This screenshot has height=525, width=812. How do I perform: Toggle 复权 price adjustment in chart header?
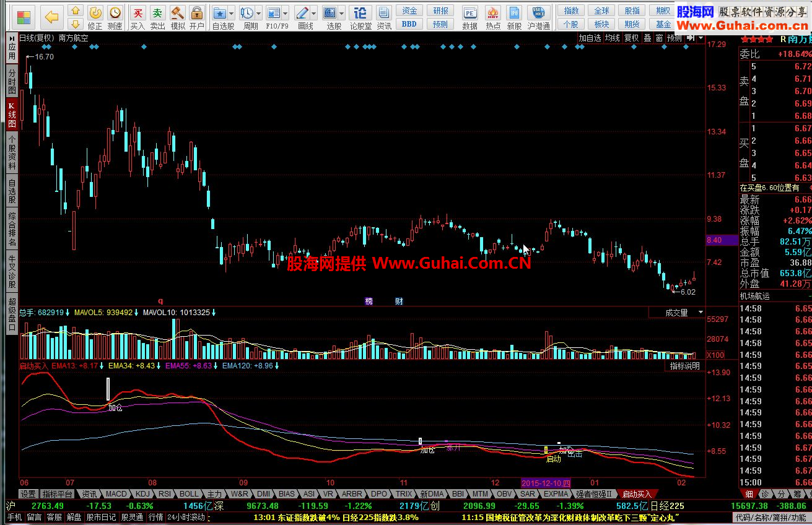click(631, 38)
